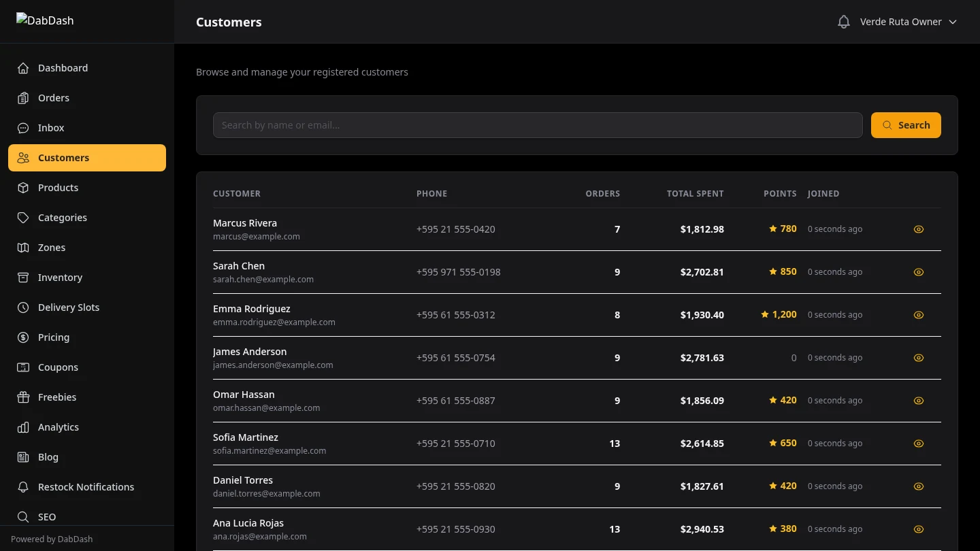Expand the Verde Ruta Owner account menu
The image size is (980, 551).
point(908,21)
